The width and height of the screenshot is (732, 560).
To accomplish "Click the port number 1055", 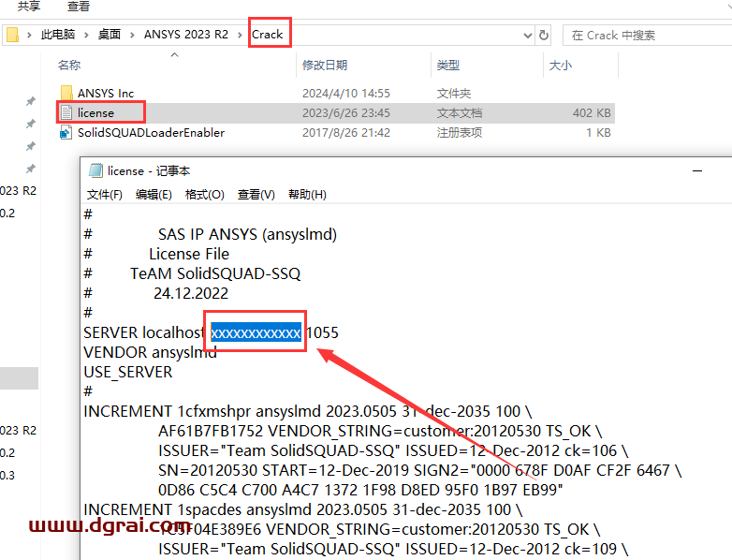I will point(323,332).
